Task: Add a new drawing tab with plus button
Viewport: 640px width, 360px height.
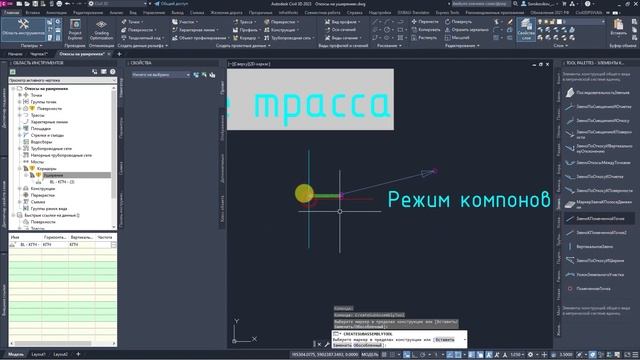Action: tap(119, 54)
